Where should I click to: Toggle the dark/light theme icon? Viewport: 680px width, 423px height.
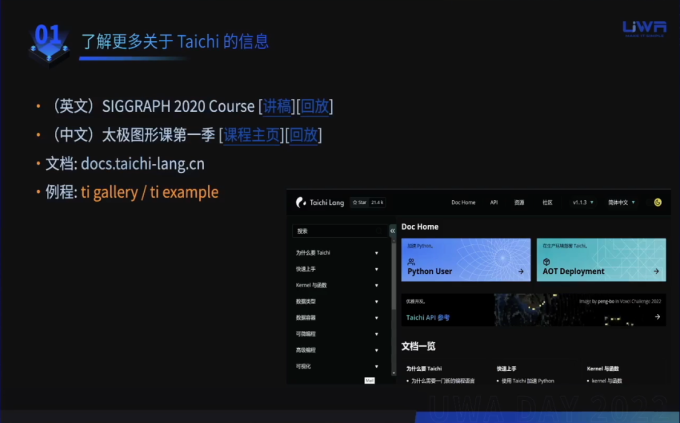tap(657, 202)
